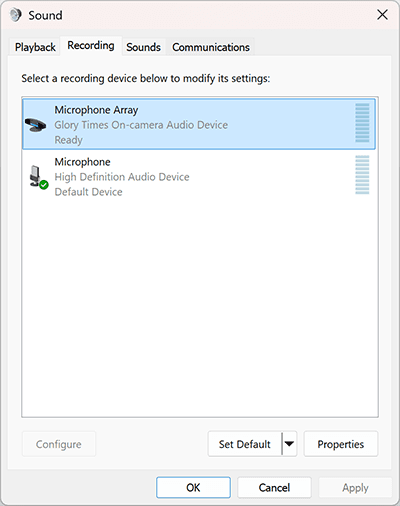Switch to the Playback tab
Screen dimensions: 400x506
tap(35, 47)
